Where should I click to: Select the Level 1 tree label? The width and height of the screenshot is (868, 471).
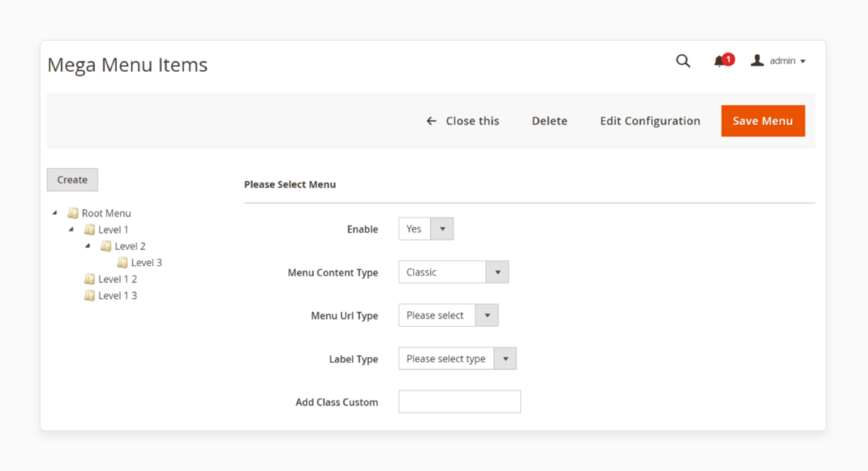point(113,230)
